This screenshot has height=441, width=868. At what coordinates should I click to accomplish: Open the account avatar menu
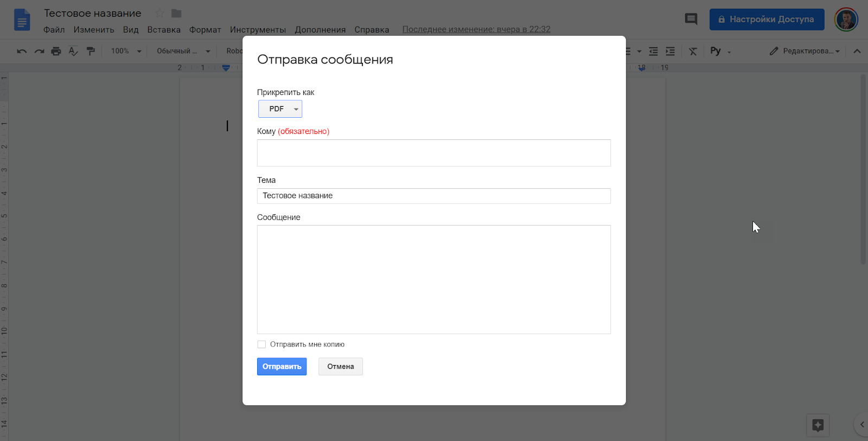(846, 20)
